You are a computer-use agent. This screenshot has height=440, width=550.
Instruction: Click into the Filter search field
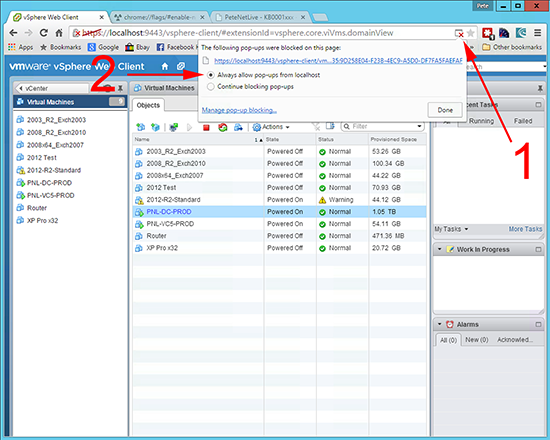coord(382,126)
